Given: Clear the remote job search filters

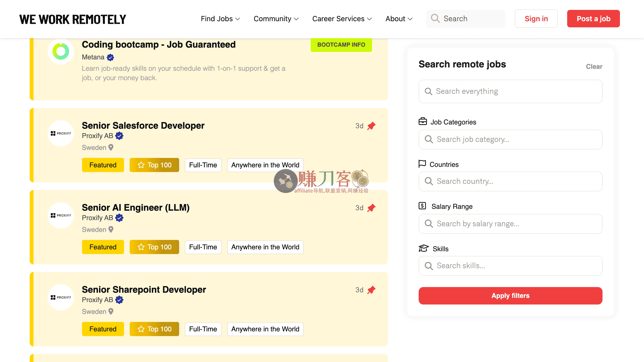Looking at the screenshot, I should pos(594,66).
